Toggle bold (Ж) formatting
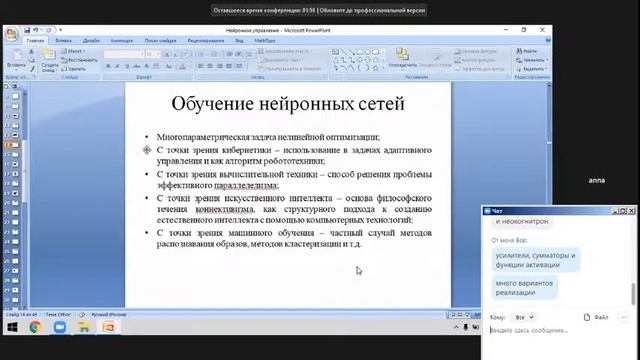The width and height of the screenshot is (640, 360). [108, 66]
